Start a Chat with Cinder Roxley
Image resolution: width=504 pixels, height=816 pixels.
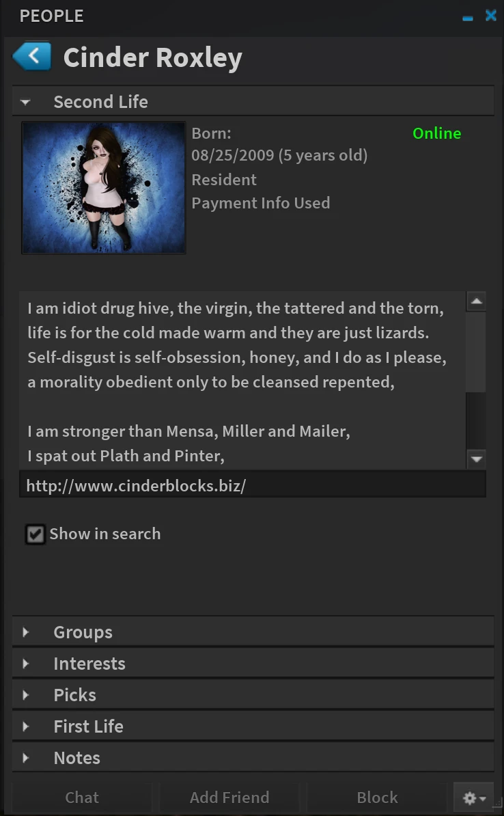click(x=82, y=798)
